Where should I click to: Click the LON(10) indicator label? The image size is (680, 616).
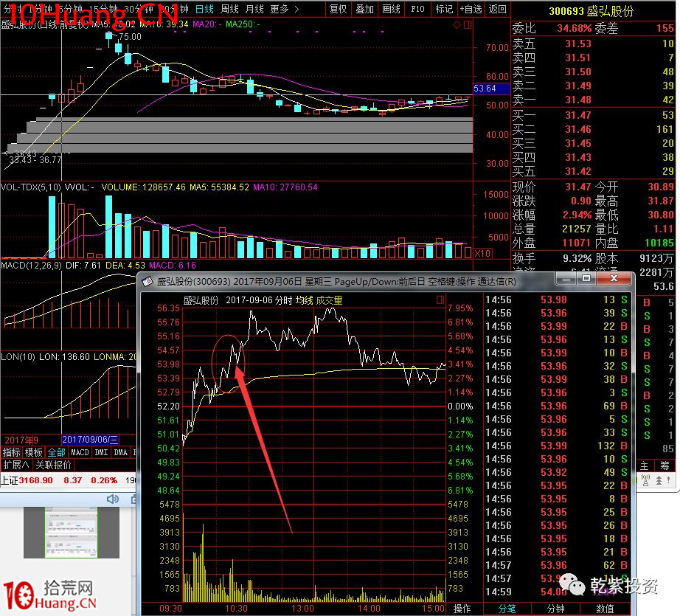point(18,357)
